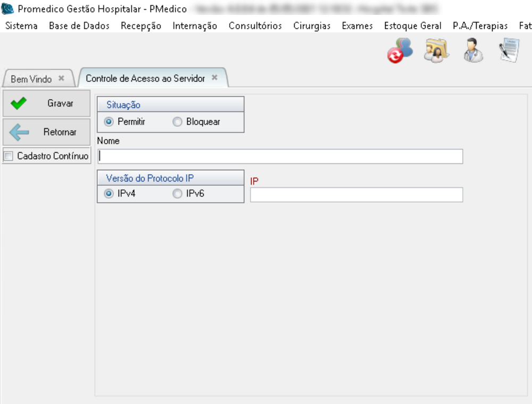The image size is (532, 404).
Task: Open the Sistema menu
Action: (21, 26)
